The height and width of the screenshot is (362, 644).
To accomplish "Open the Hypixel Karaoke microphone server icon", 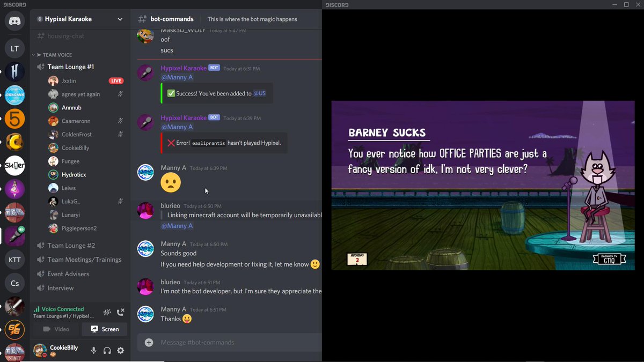I will pos(14,236).
